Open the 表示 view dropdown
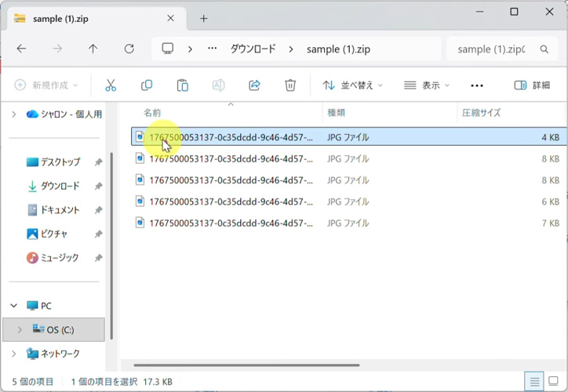Image resolution: width=568 pixels, height=392 pixels. click(427, 85)
